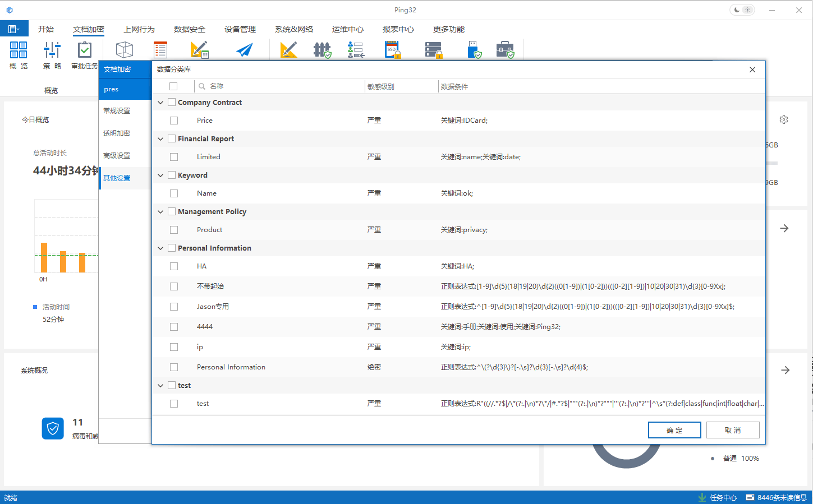Click the 策略 policy sliders icon
Screen dimensions: 813x504
coord(52,50)
